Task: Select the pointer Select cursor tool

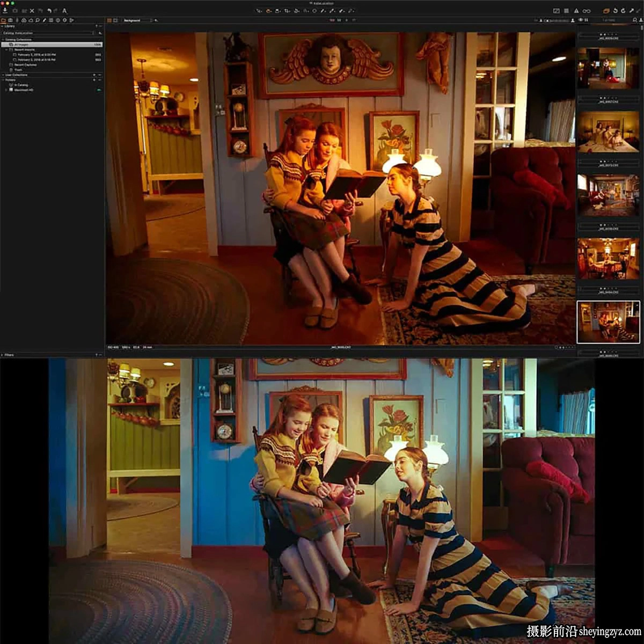Action: [259, 11]
